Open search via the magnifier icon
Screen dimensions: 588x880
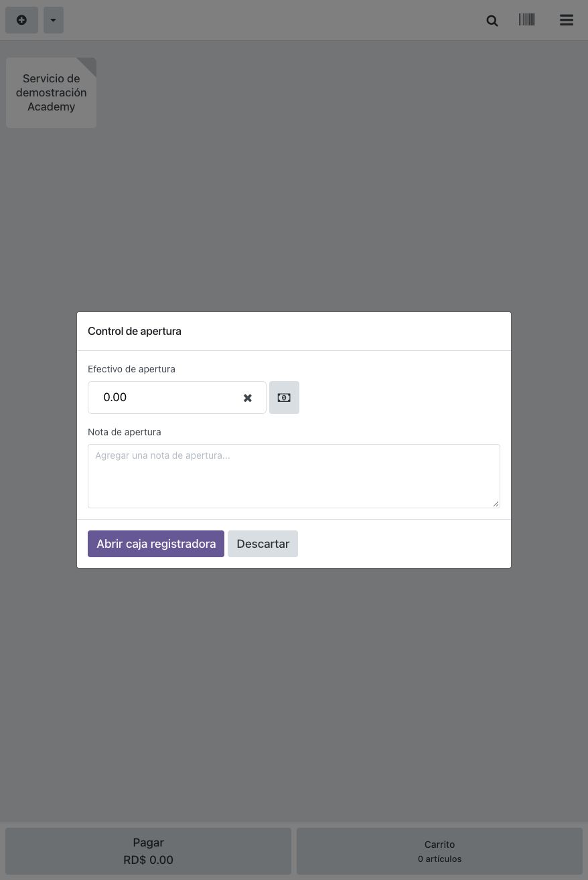pos(492,20)
